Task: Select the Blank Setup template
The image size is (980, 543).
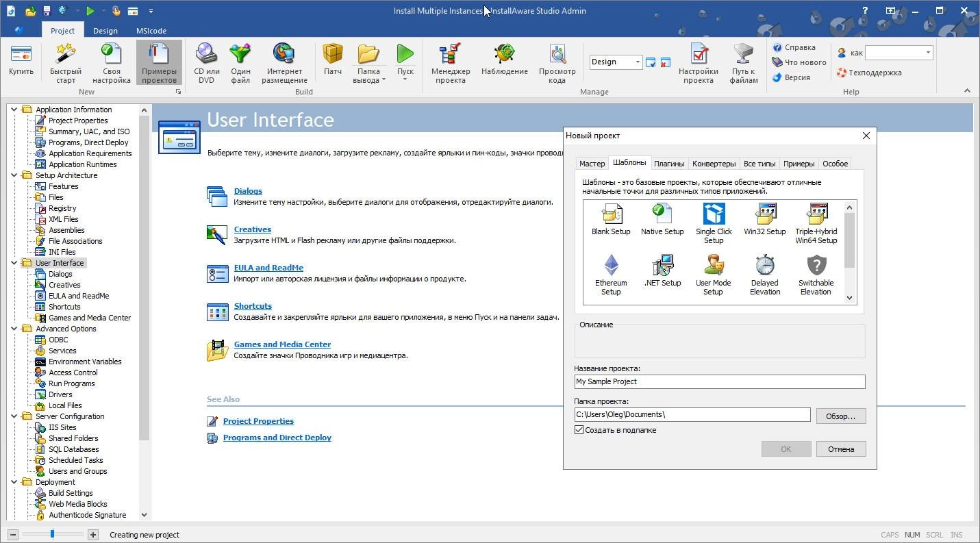Action: pos(610,220)
